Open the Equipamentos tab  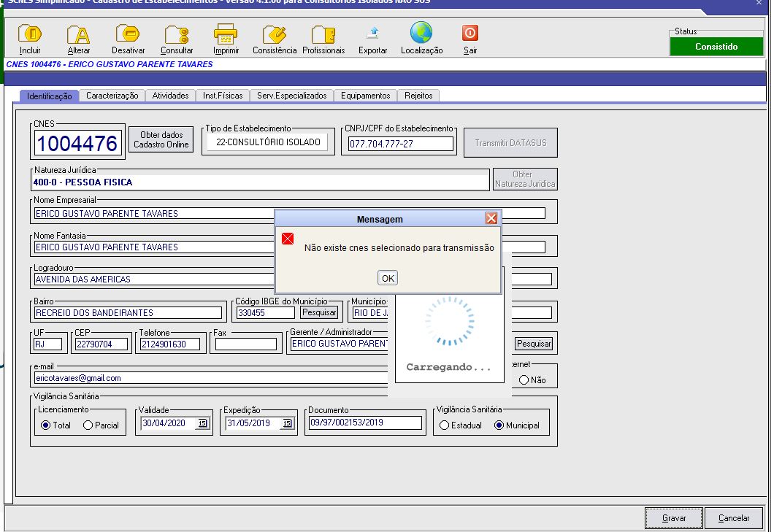[366, 96]
